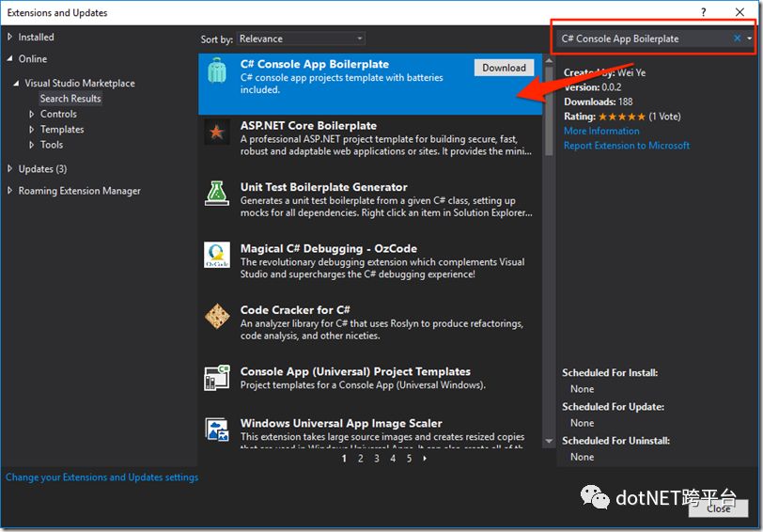The width and height of the screenshot is (763, 532).
Task: Expand the Roaming Extension Manager node
Action: [9, 190]
